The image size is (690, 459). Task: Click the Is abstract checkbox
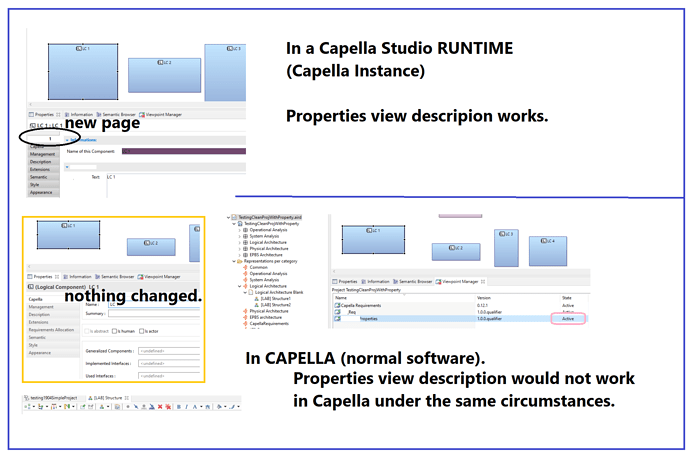click(x=87, y=331)
